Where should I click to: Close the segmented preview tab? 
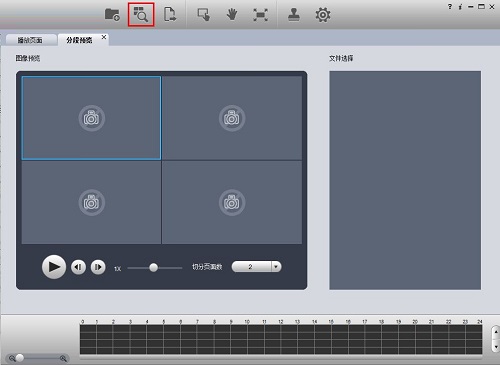tap(104, 37)
